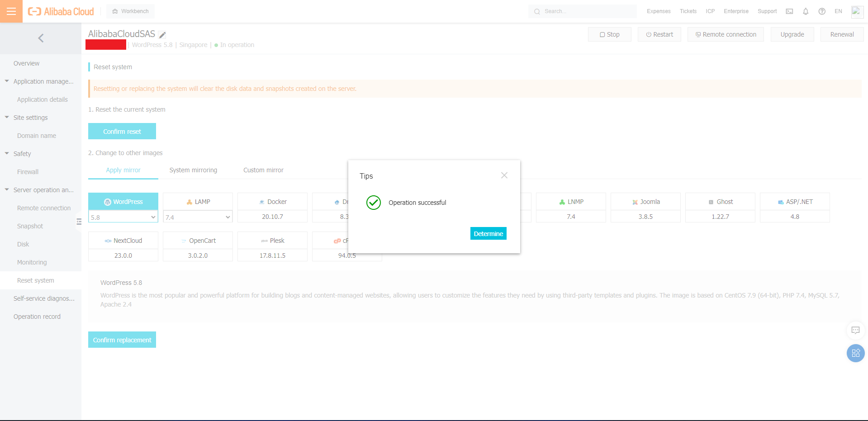Open the feedback chat bubble icon
This screenshot has height=421, width=868.
pyautogui.click(x=855, y=330)
